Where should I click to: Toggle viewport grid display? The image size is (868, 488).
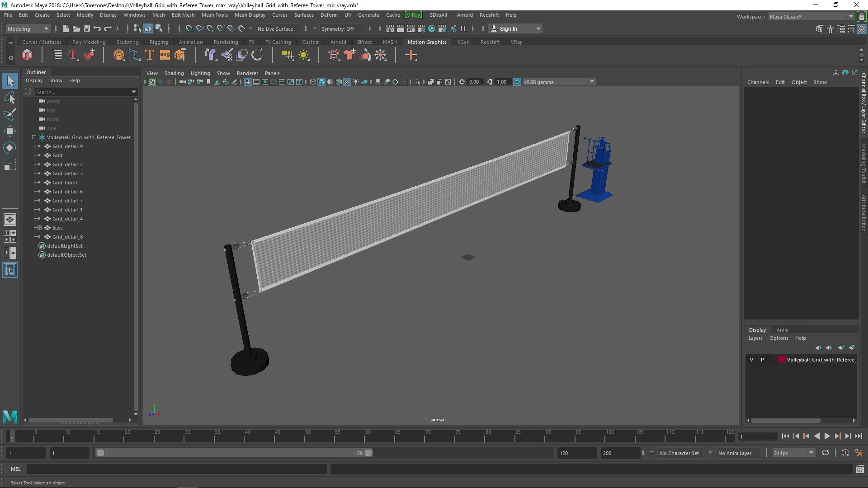[x=248, y=82]
